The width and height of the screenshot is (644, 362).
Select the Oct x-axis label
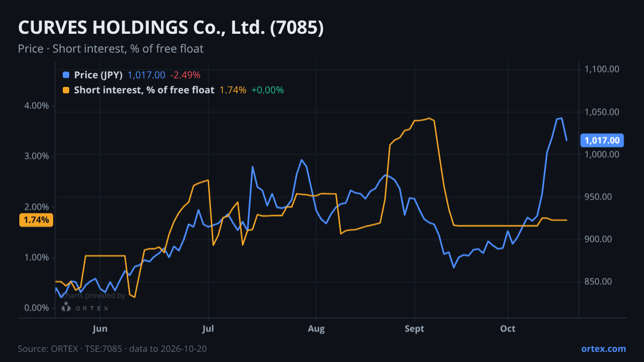click(508, 329)
